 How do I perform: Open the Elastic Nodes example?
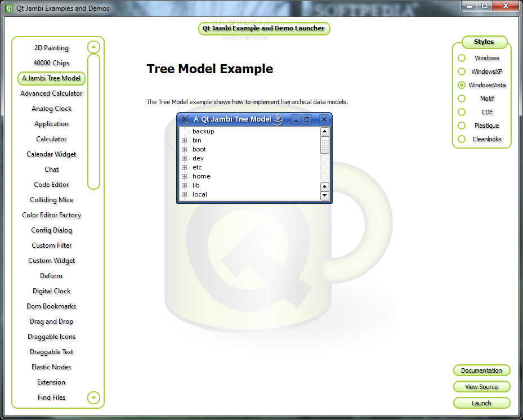(51, 367)
